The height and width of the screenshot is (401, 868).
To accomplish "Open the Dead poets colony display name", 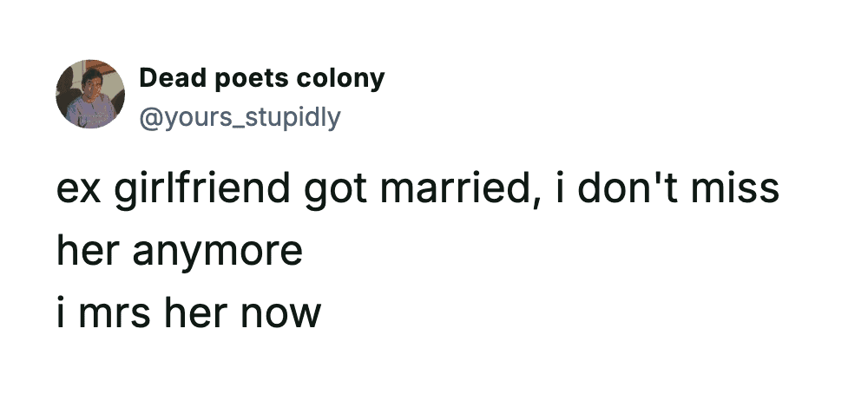I will pyautogui.click(x=261, y=79).
